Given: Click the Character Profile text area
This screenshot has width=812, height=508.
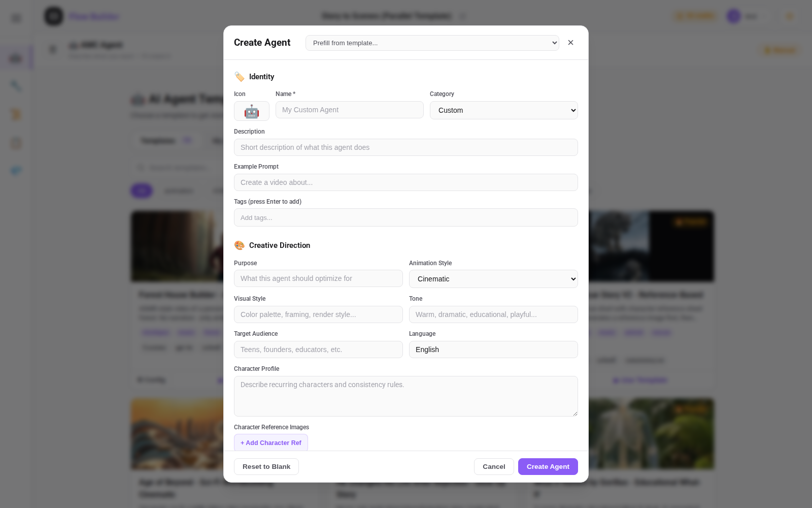Looking at the screenshot, I should [405, 396].
